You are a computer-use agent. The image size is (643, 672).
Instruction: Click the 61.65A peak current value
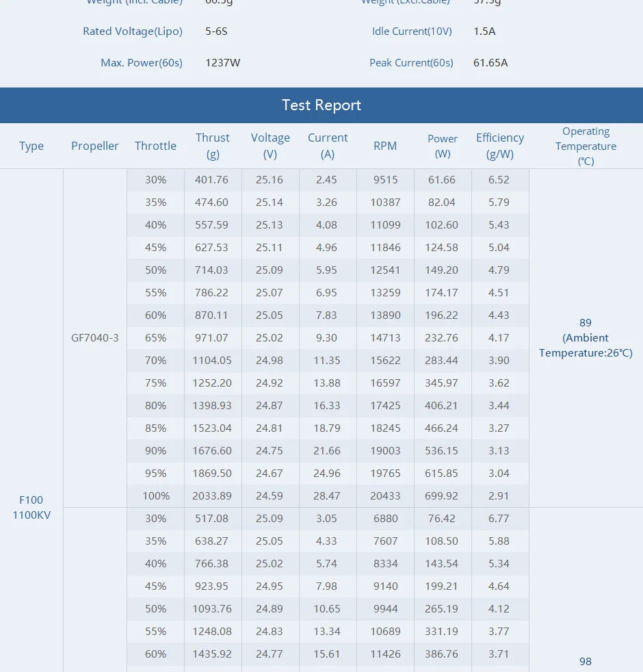[x=490, y=63]
